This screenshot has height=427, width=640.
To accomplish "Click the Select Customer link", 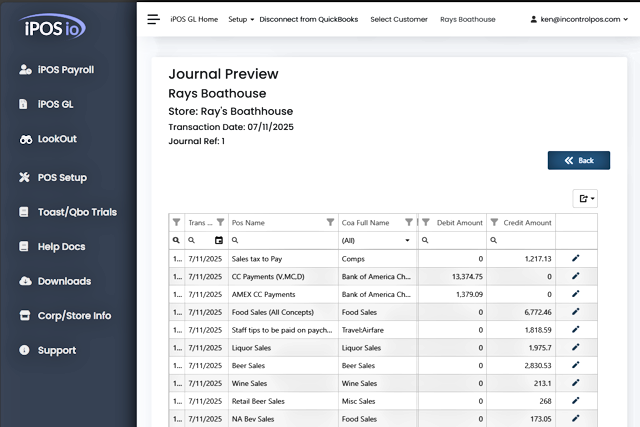I will [x=398, y=19].
